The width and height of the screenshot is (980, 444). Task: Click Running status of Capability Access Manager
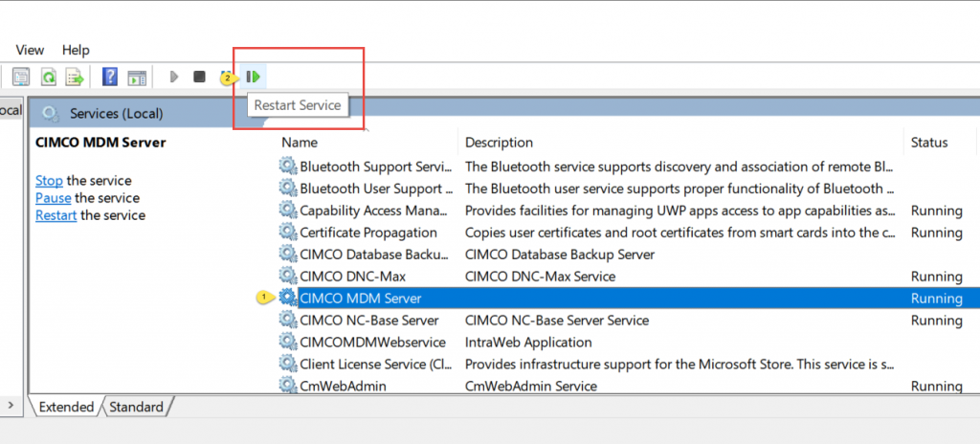click(x=936, y=211)
